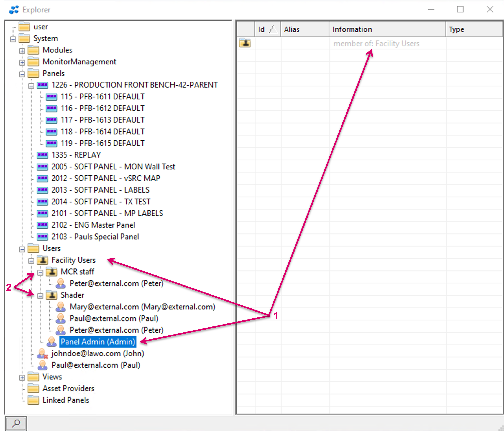Click the group icon in the table row
The image size is (504, 432).
tap(245, 43)
